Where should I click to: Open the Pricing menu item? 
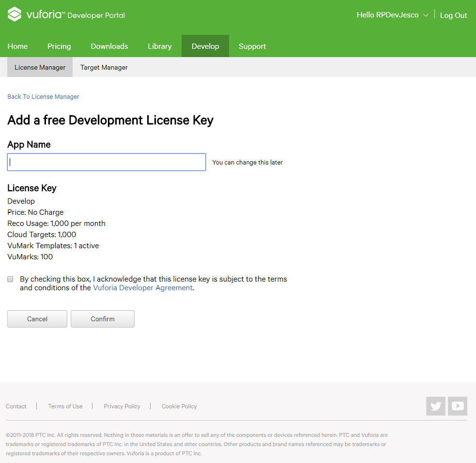click(x=59, y=46)
